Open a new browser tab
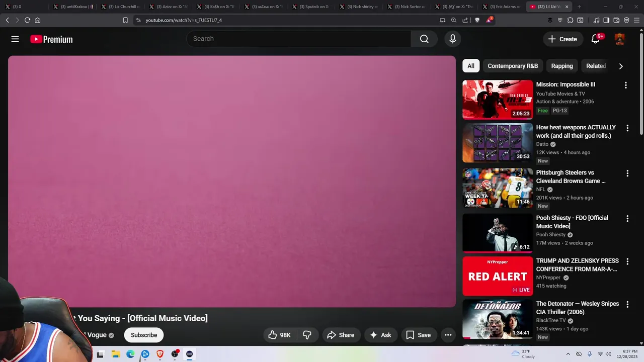 click(579, 7)
